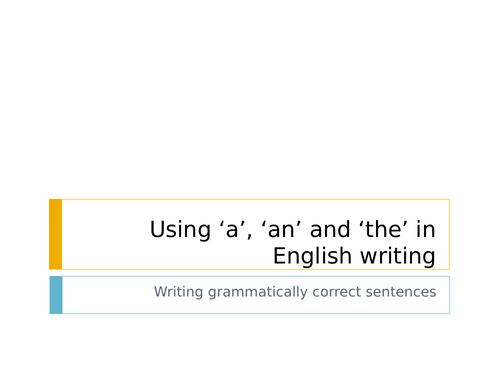The width and height of the screenshot is (500, 375).
Task: Click the word 'English' in the title
Action: pos(313,256)
